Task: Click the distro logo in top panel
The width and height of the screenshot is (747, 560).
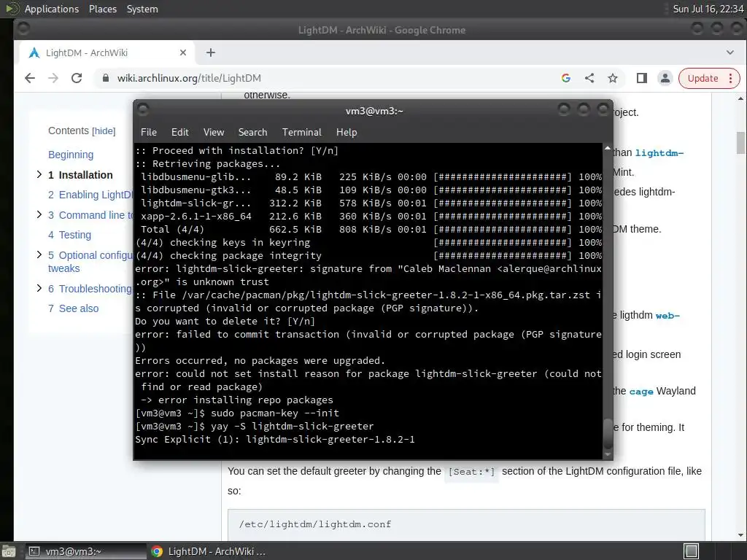Action: pyautogui.click(x=12, y=9)
